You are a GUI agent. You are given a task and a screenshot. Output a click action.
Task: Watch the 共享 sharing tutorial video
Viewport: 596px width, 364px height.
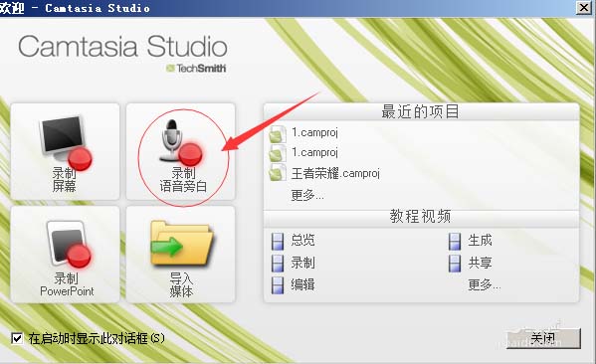[x=480, y=263]
